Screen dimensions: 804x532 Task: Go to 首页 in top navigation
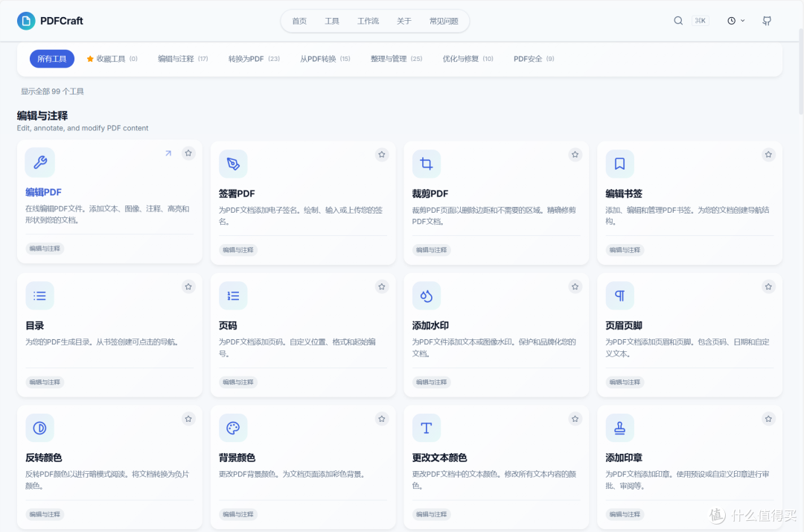pyautogui.click(x=299, y=21)
